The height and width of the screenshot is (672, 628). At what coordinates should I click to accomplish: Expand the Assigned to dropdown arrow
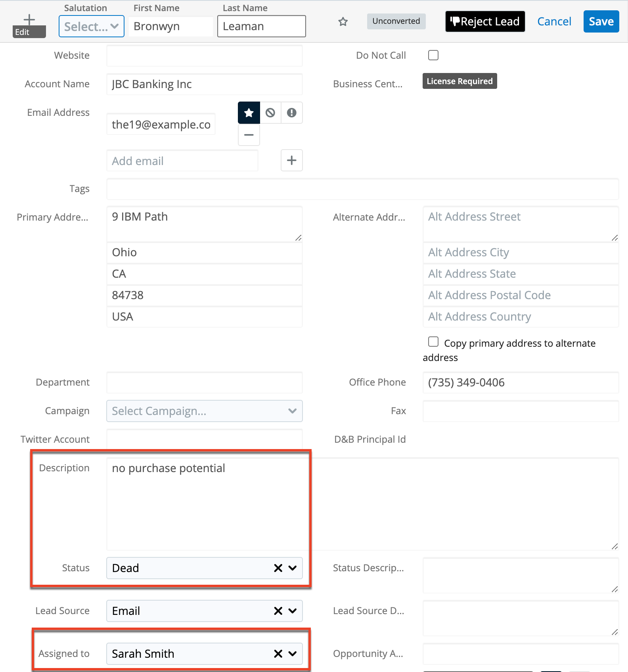pyautogui.click(x=293, y=654)
